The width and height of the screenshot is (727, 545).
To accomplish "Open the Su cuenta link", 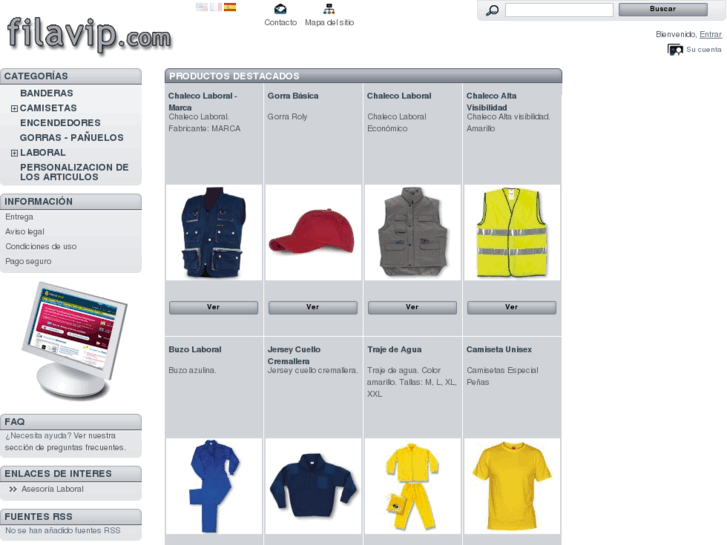I will (703, 50).
